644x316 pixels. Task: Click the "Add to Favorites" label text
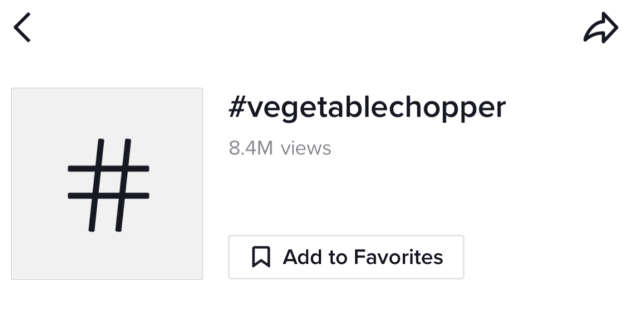(363, 257)
